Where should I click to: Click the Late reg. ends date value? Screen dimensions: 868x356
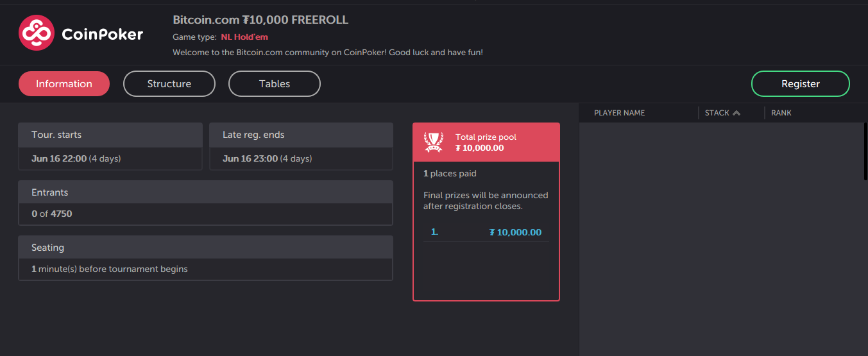[x=268, y=158]
